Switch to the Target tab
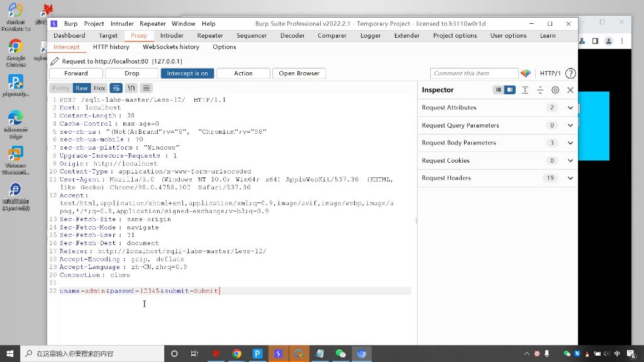644x362 pixels. (108, 36)
